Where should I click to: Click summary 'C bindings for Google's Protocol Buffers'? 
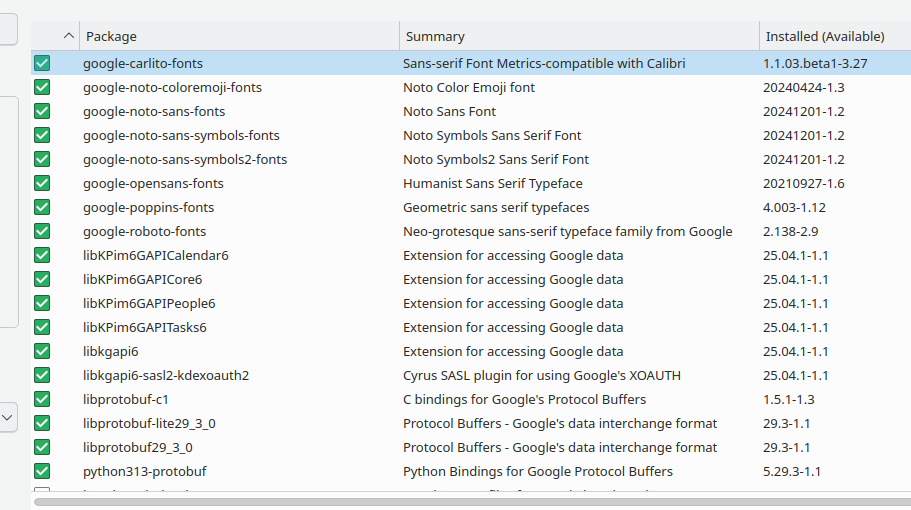525,400
